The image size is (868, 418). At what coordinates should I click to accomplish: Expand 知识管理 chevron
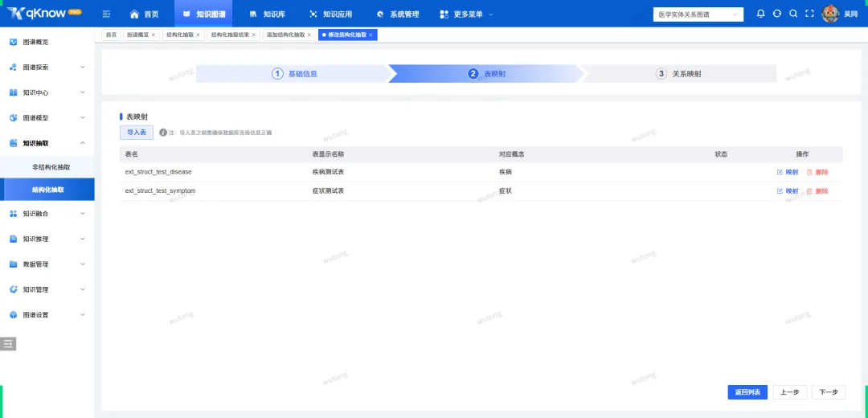point(83,289)
